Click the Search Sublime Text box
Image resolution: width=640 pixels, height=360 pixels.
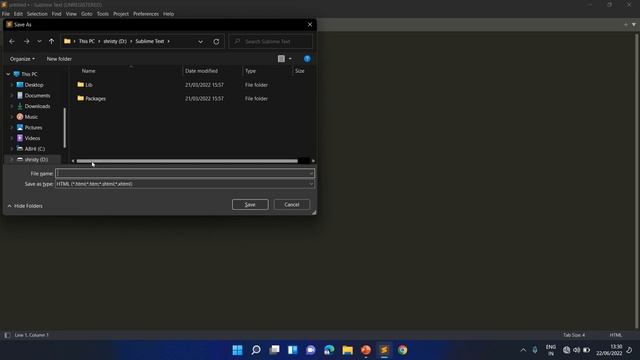(x=271, y=41)
